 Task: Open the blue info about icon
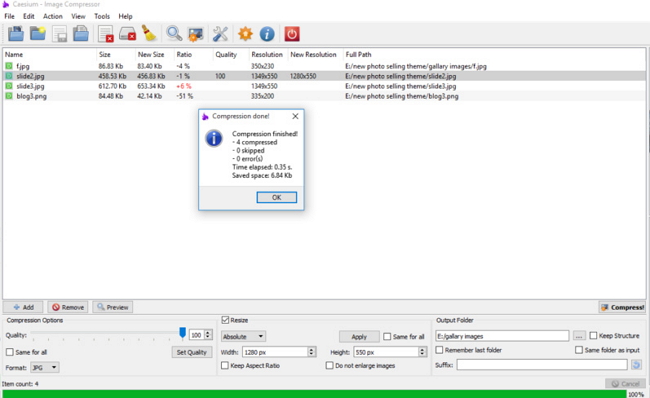click(x=267, y=34)
